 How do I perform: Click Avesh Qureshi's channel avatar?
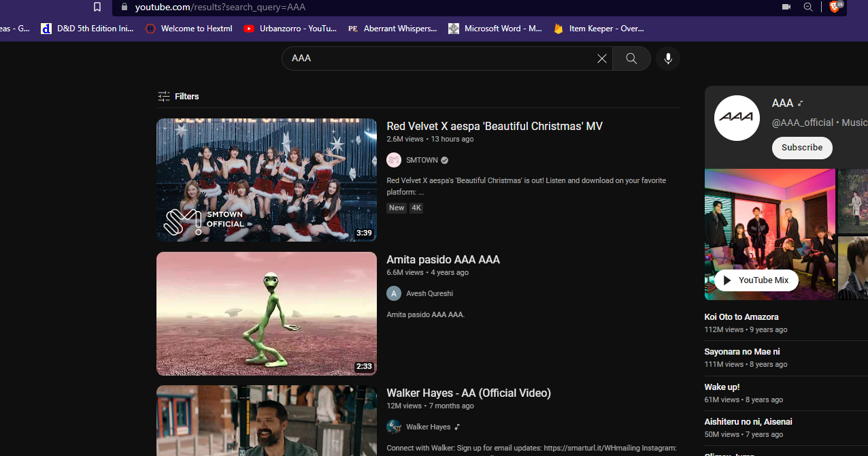coord(394,293)
